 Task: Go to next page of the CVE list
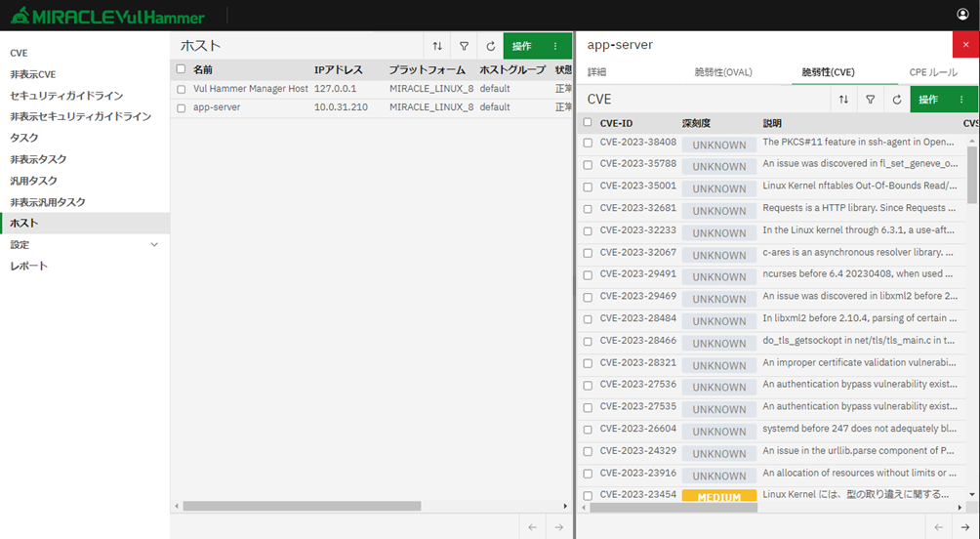pos(964,527)
